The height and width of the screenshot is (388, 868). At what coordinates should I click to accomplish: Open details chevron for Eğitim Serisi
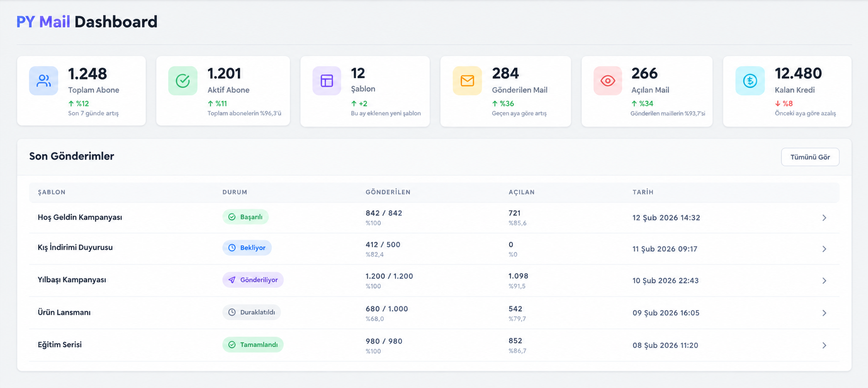[824, 345]
